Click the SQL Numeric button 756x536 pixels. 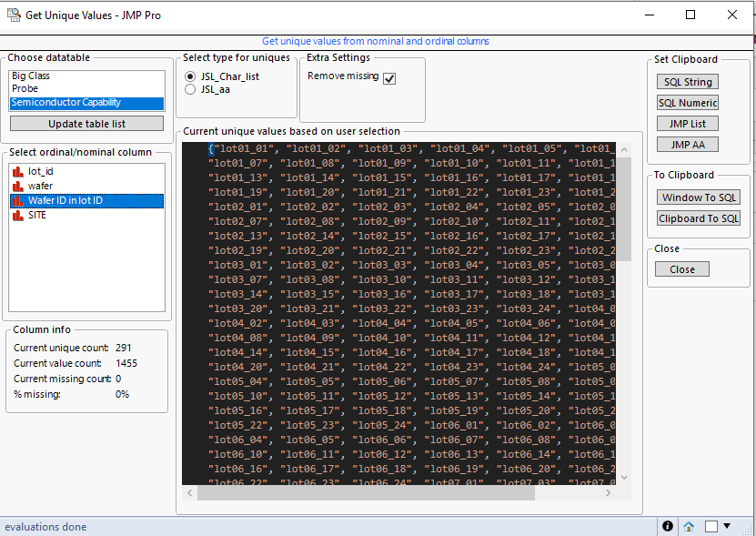tap(688, 103)
